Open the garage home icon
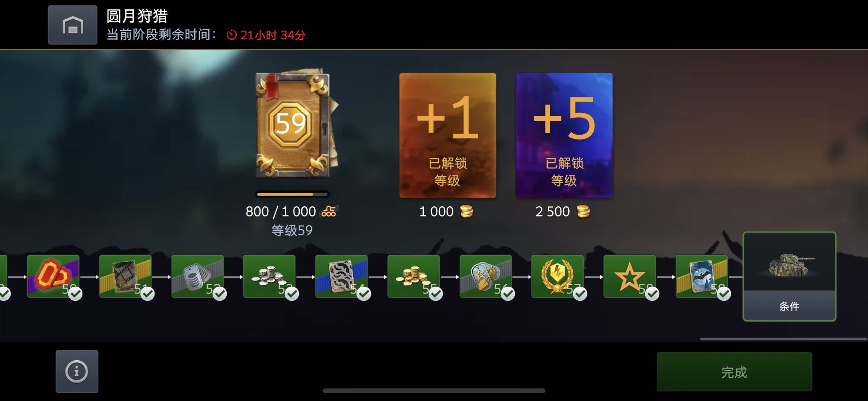 pos(73,25)
